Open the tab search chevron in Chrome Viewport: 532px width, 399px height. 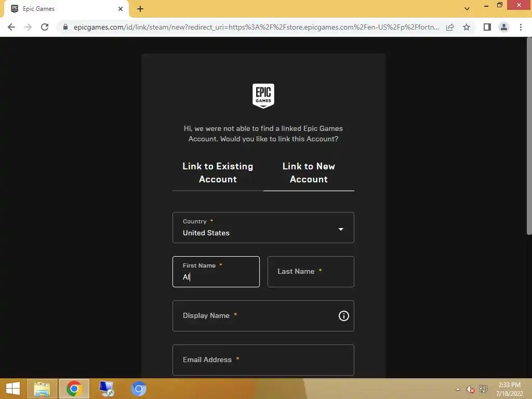467,9
